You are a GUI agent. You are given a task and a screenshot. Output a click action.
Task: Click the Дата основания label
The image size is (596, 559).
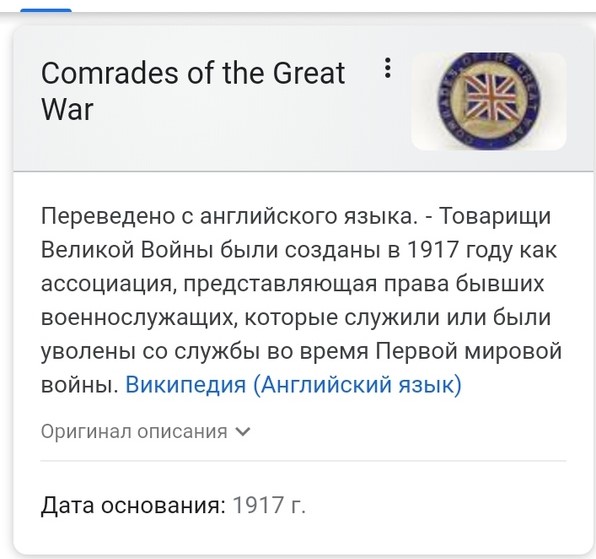133,505
